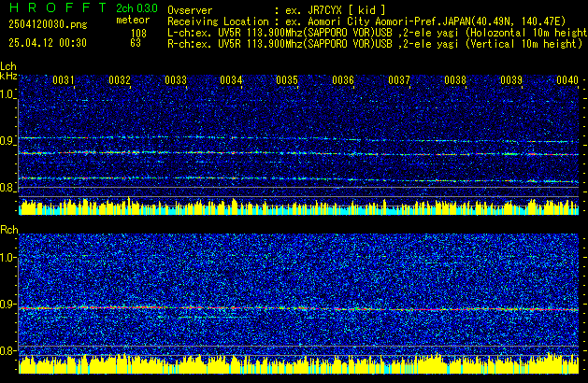Screen dimensions: 588x383
Task: Click time marker 0031
Action: click(64, 80)
